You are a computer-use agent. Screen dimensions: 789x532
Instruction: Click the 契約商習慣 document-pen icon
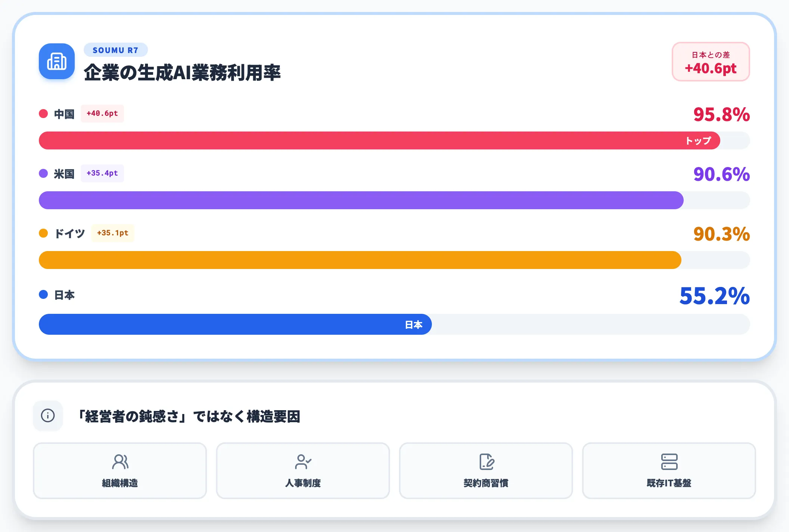coord(486,462)
